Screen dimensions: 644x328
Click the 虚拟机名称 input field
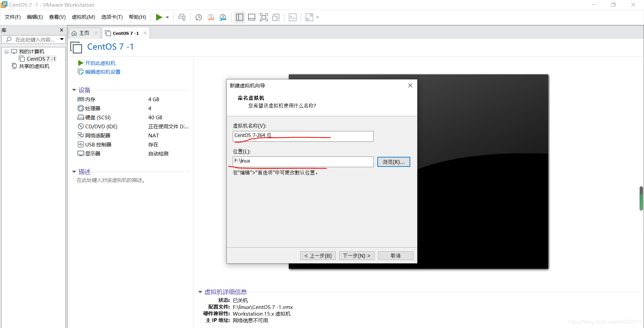click(303, 136)
